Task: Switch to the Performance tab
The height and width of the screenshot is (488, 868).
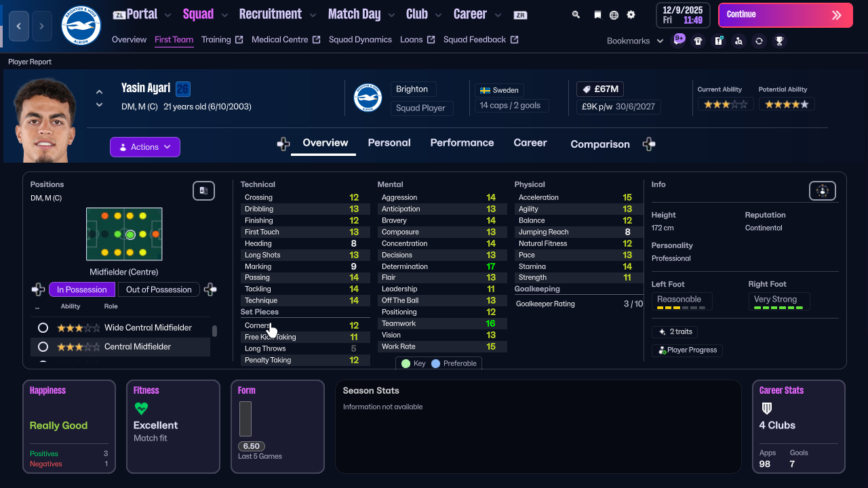Action: point(462,143)
